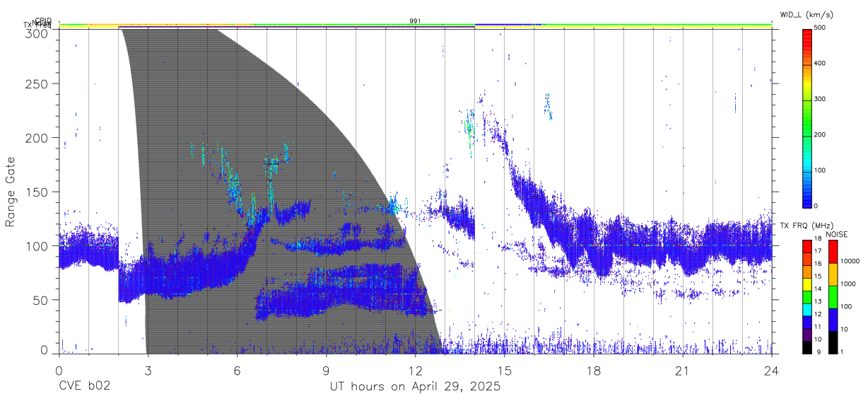Click the 21 tick on UT hours axis
Image resolution: width=868 pixels, height=401 pixels.
point(682,371)
